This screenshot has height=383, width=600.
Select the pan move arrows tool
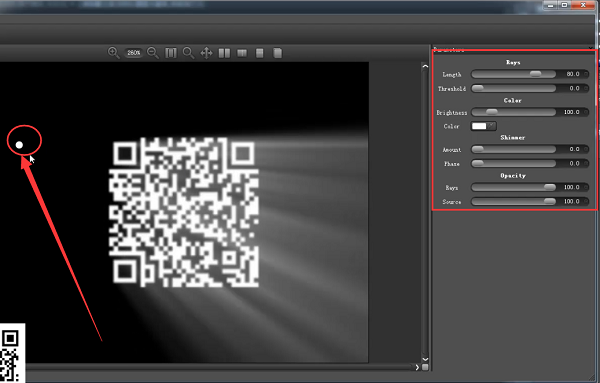pyautogui.click(x=206, y=53)
